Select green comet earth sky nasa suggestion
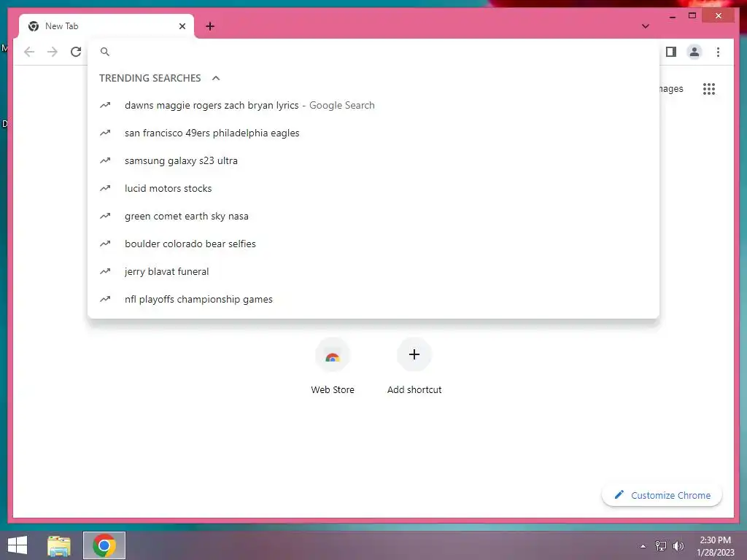This screenshot has width=747, height=560. click(x=373, y=216)
